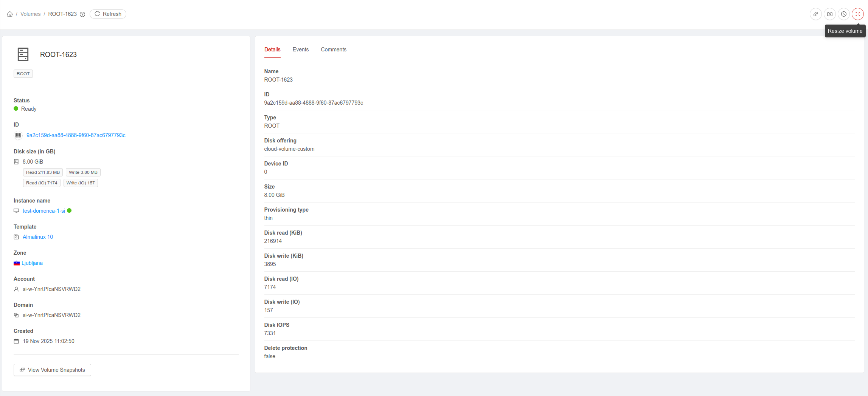Open the help icon next to ROOT-1623

tap(82, 14)
